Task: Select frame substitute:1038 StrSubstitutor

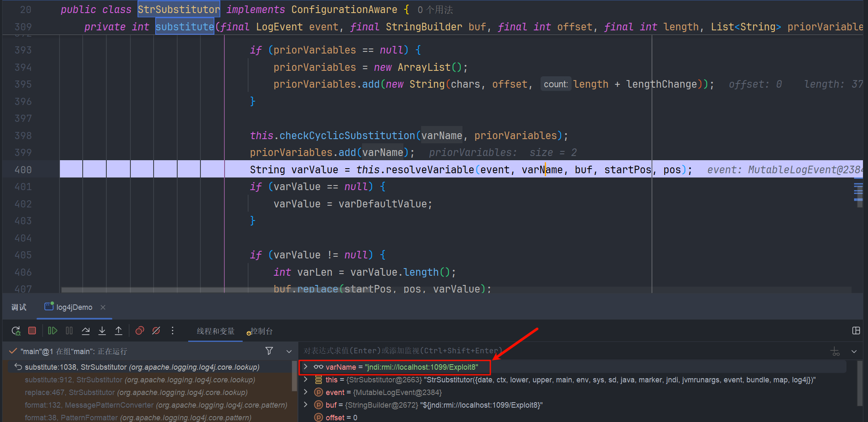Action: tap(142, 367)
